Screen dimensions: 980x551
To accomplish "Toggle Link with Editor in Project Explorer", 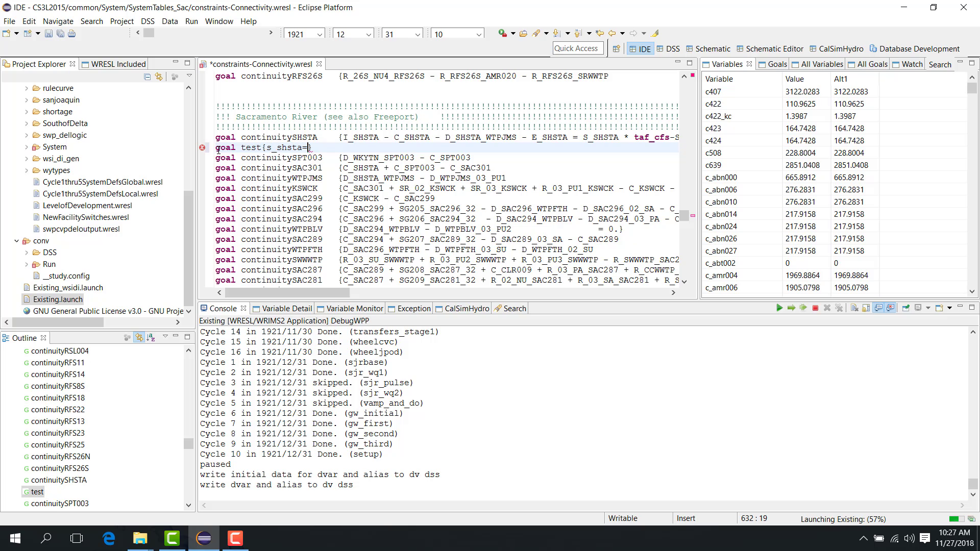I will pos(159,77).
